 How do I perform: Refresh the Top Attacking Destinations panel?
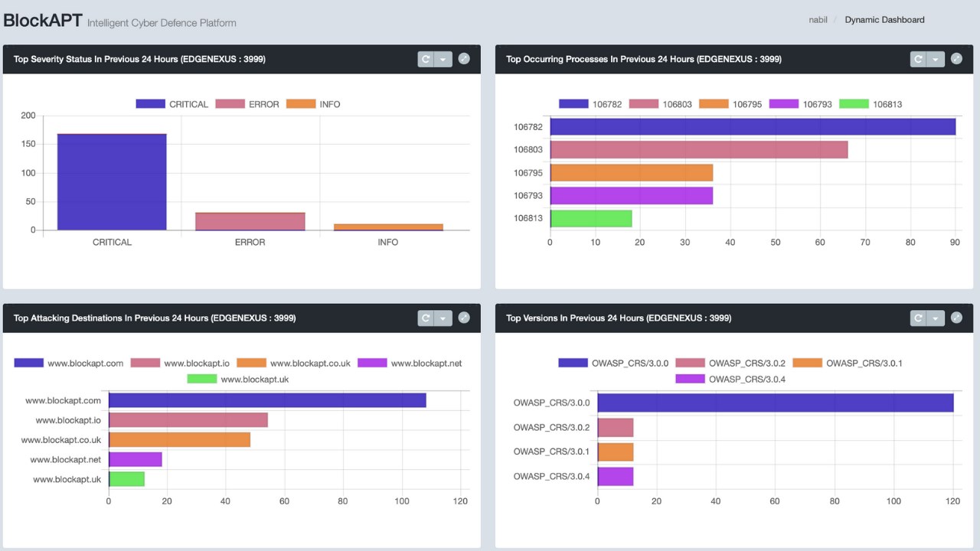tap(426, 318)
